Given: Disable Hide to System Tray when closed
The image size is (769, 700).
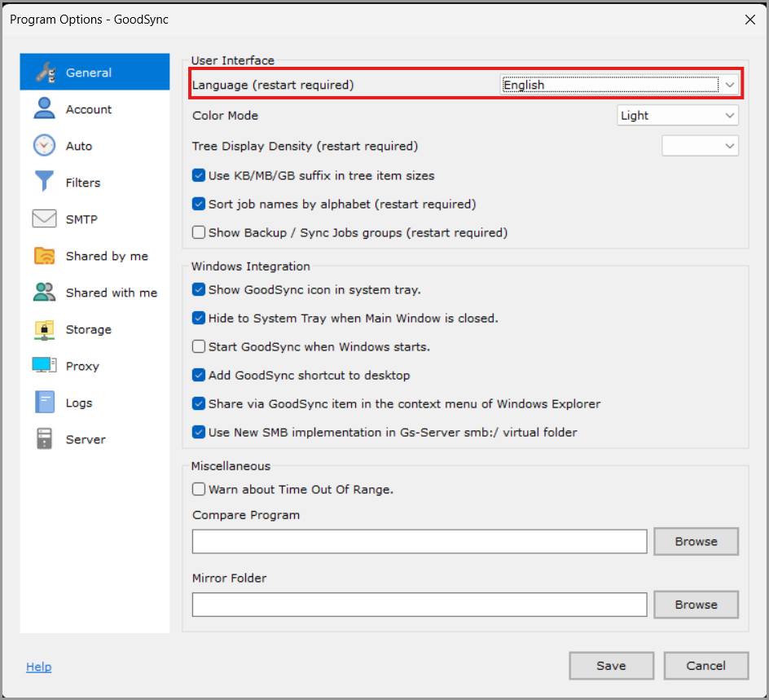Looking at the screenshot, I should coord(199,319).
